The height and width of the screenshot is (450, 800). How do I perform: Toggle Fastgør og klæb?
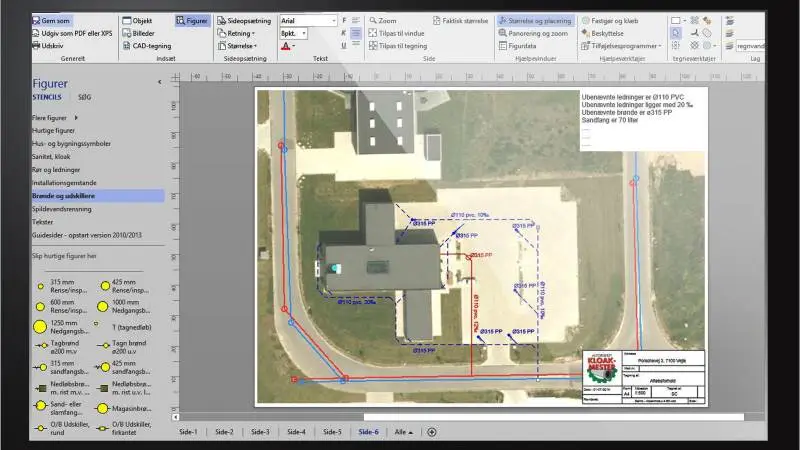pos(610,20)
